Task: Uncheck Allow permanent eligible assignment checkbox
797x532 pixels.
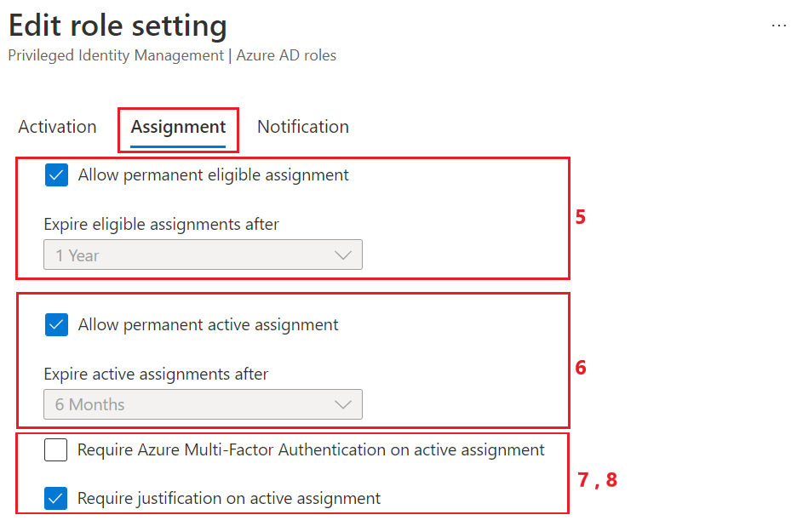Action: point(57,175)
